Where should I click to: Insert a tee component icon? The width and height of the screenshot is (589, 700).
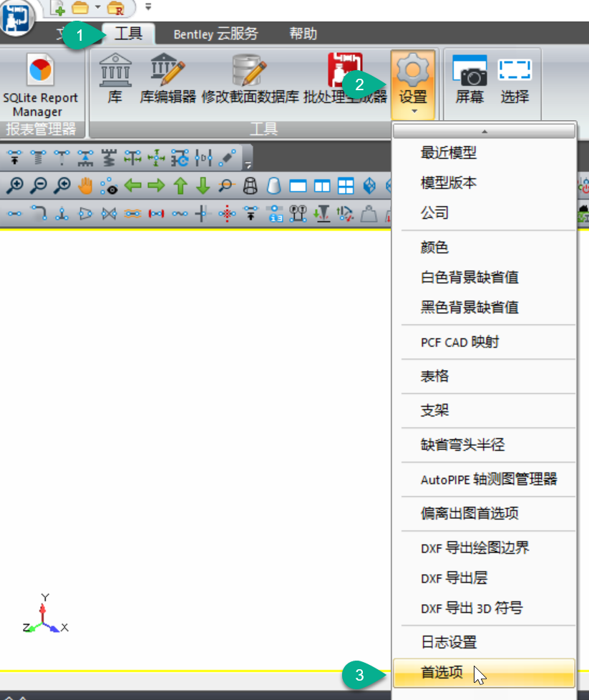click(62, 213)
